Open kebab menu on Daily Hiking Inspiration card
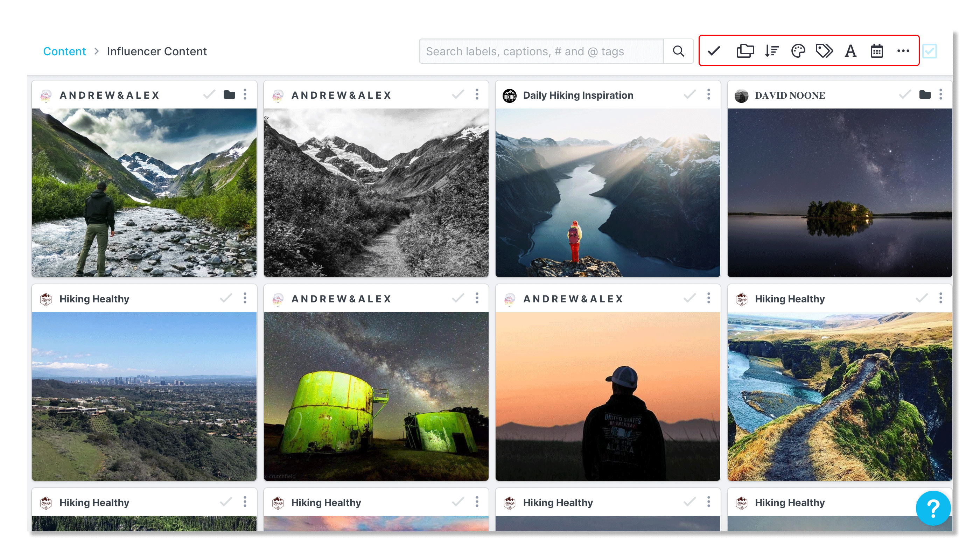Image resolution: width=980 pixels, height=560 pixels. pos(708,94)
